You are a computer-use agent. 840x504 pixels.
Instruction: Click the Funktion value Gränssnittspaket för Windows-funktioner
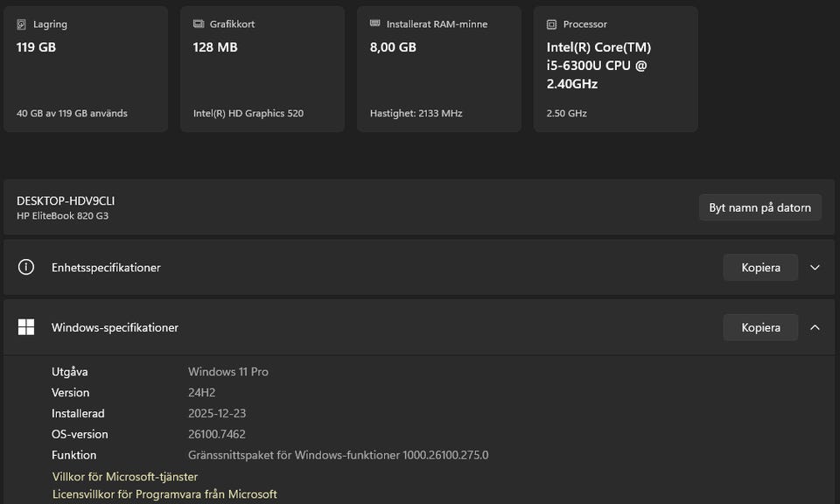click(x=338, y=455)
